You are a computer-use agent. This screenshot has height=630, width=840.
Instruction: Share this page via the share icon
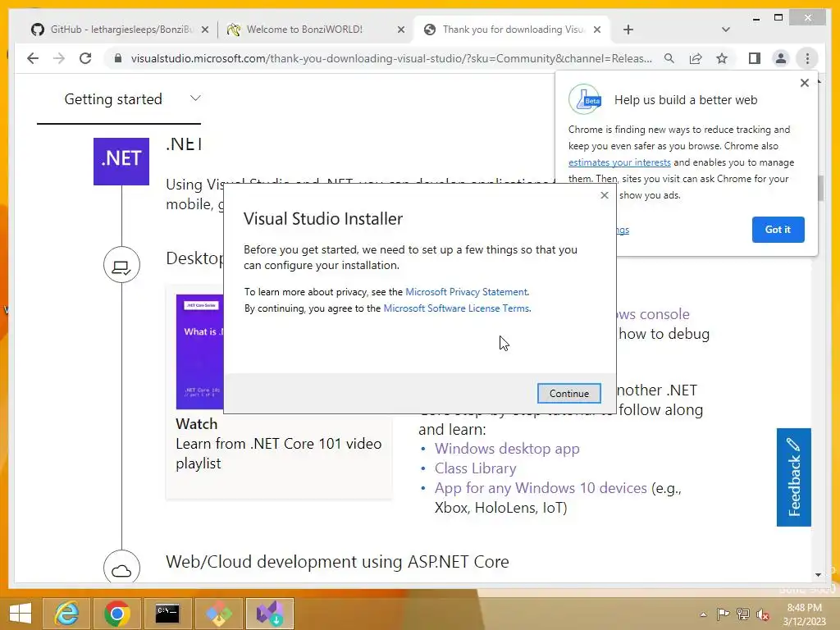(696, 58)
